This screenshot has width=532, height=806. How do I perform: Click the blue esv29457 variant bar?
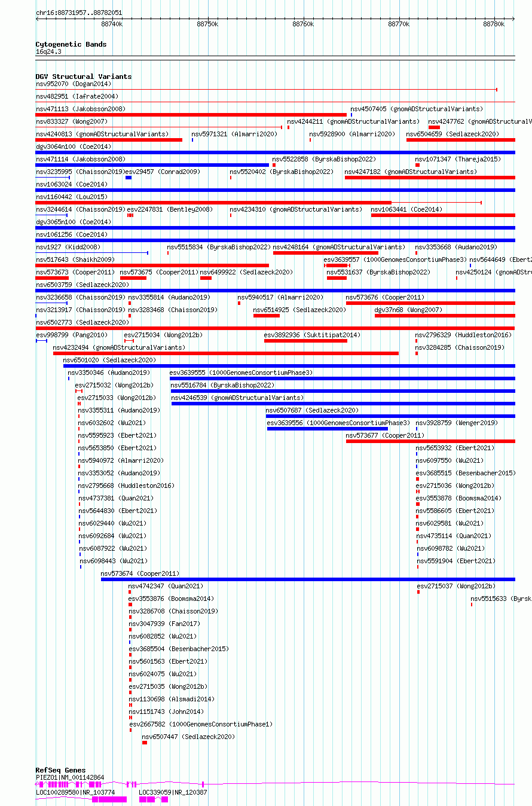[x=129, y=178]
